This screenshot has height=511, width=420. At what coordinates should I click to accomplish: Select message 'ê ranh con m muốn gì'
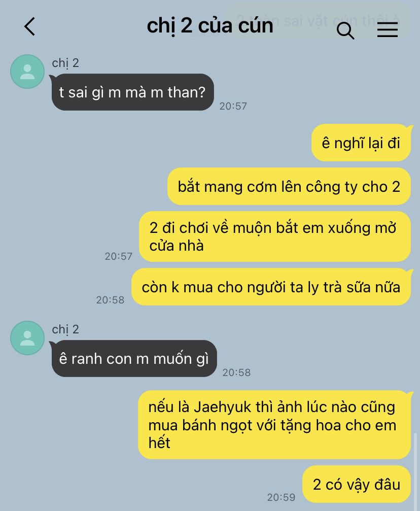click(x=134, y=358)
